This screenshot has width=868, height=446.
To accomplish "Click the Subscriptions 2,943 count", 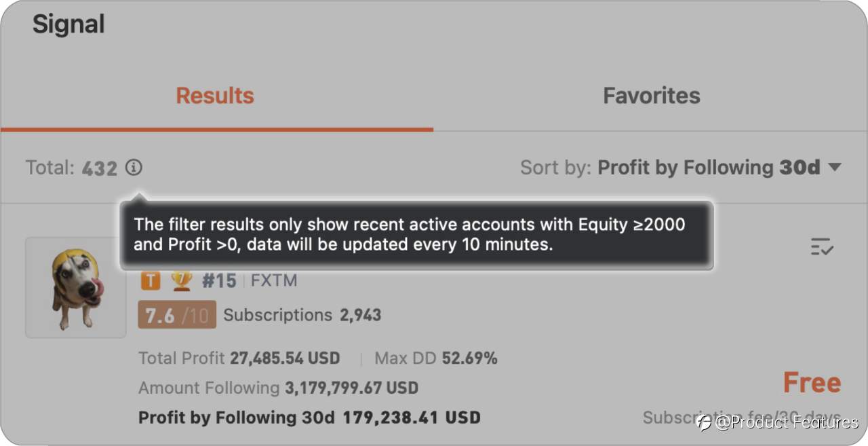I will (302, 315).
